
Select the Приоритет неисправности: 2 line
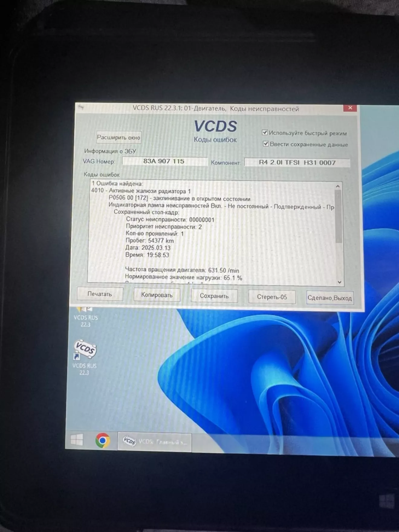164,226
